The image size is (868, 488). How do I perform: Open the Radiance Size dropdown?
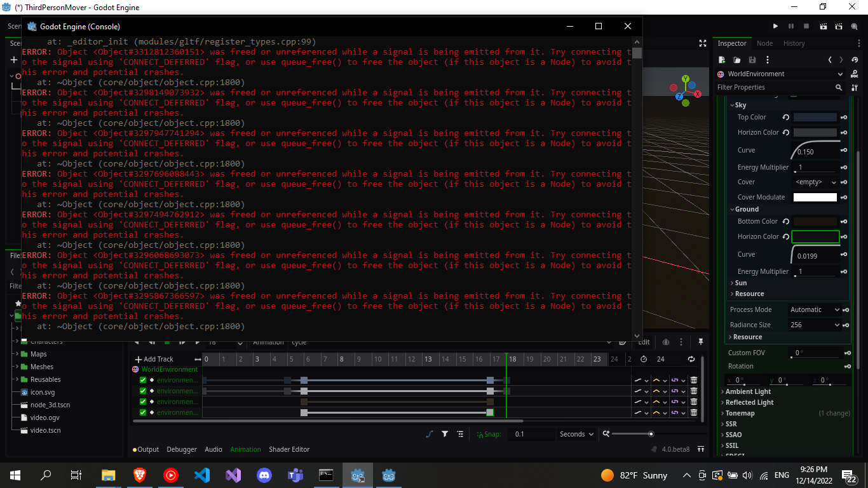(x=815, y=325)
